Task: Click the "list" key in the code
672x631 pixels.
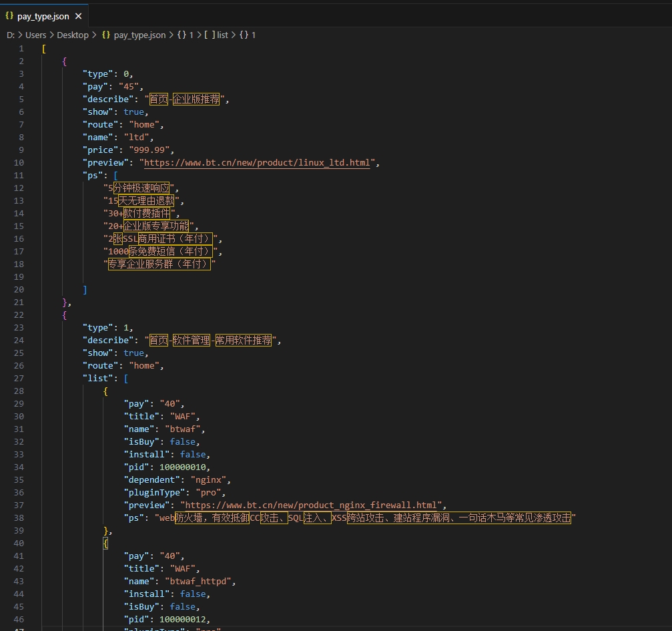Action: tap(97, 379)
